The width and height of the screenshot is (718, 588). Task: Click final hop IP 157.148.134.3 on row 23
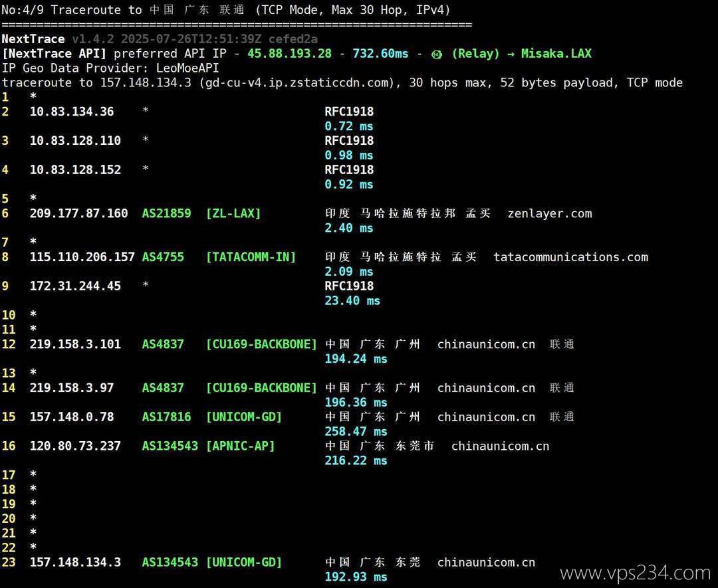(x=75, y=562)
